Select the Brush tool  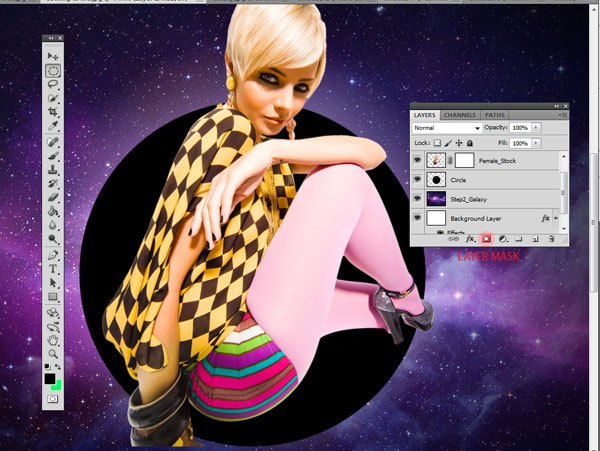pyautogui.click(x=53, y=156)
